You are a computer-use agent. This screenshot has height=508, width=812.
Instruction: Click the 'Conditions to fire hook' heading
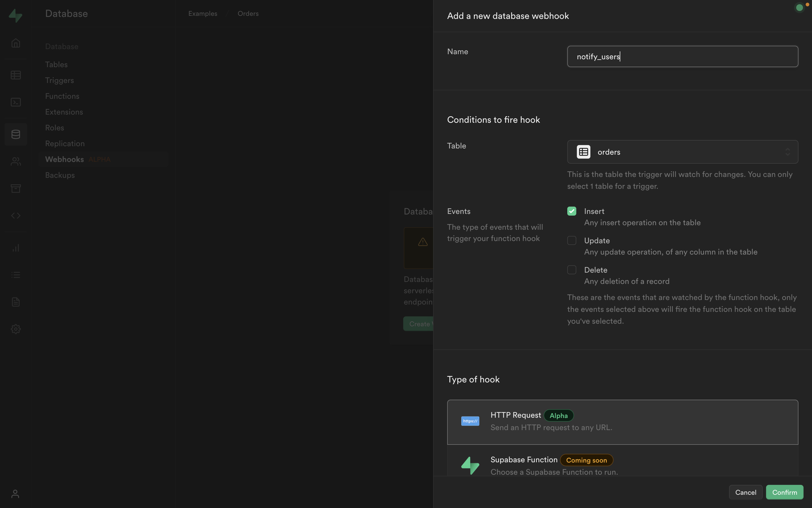494,120
